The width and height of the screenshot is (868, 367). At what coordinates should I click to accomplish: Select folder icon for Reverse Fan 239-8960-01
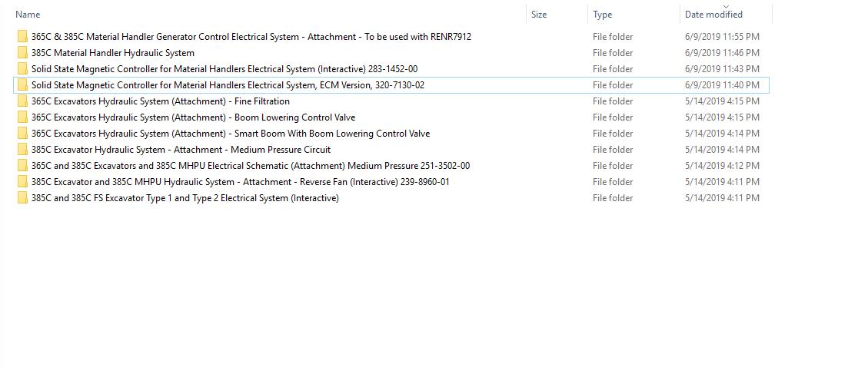point(23,182)
